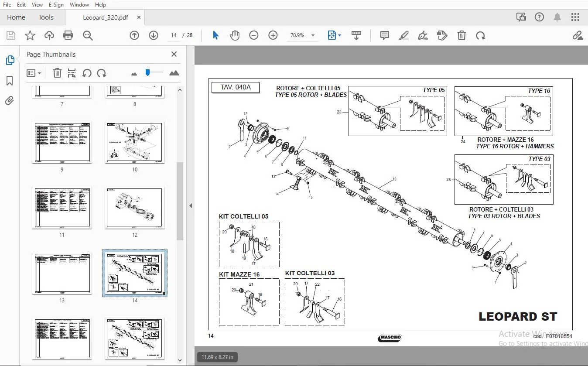Adjust the thumbnail size slider
Image resolution: width=588 pixels, height=366 pixels.
click(148, 72)
